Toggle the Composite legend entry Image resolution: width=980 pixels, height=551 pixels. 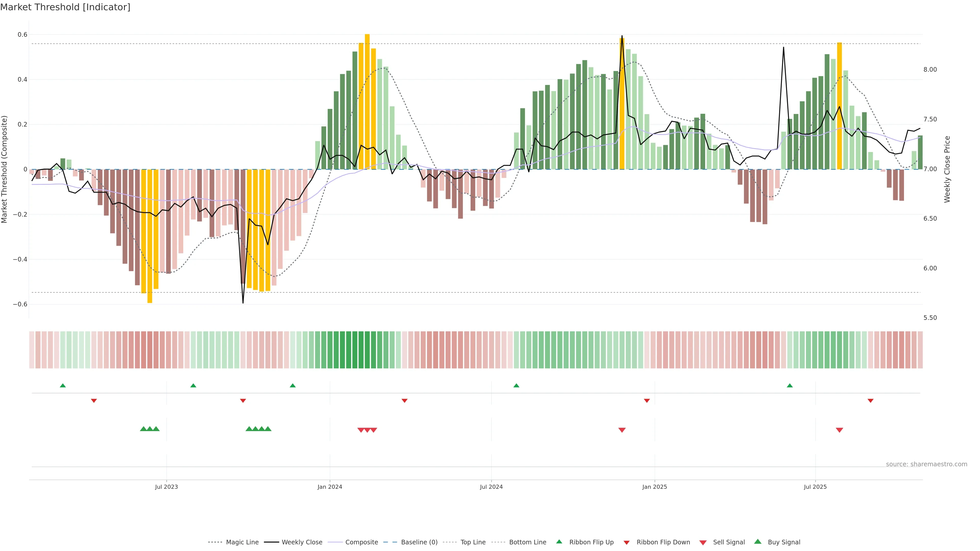(361, 542)
